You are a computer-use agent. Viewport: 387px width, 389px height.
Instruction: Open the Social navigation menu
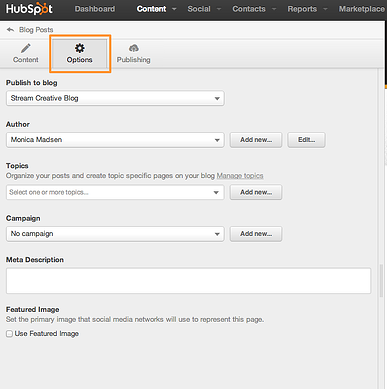pos(204,9)
